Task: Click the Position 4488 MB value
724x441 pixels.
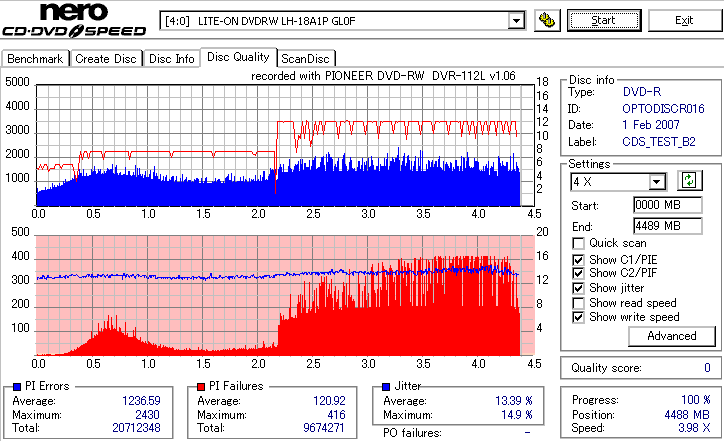Action: click(687, 415)
